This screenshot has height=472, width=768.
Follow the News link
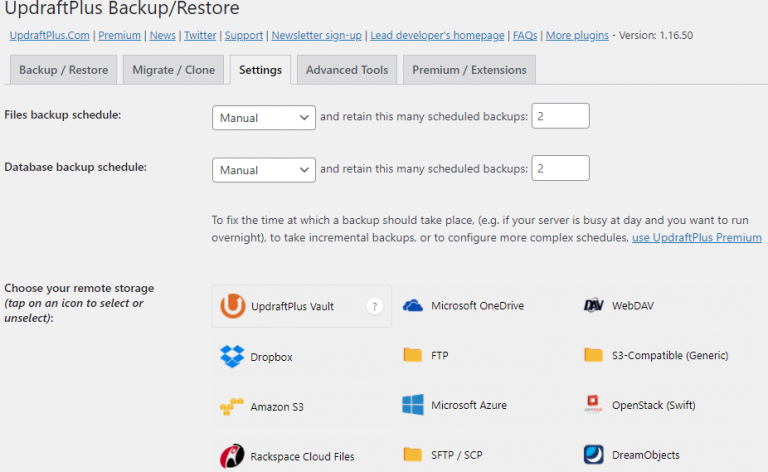pyautogui.click(x=163, y=35)
